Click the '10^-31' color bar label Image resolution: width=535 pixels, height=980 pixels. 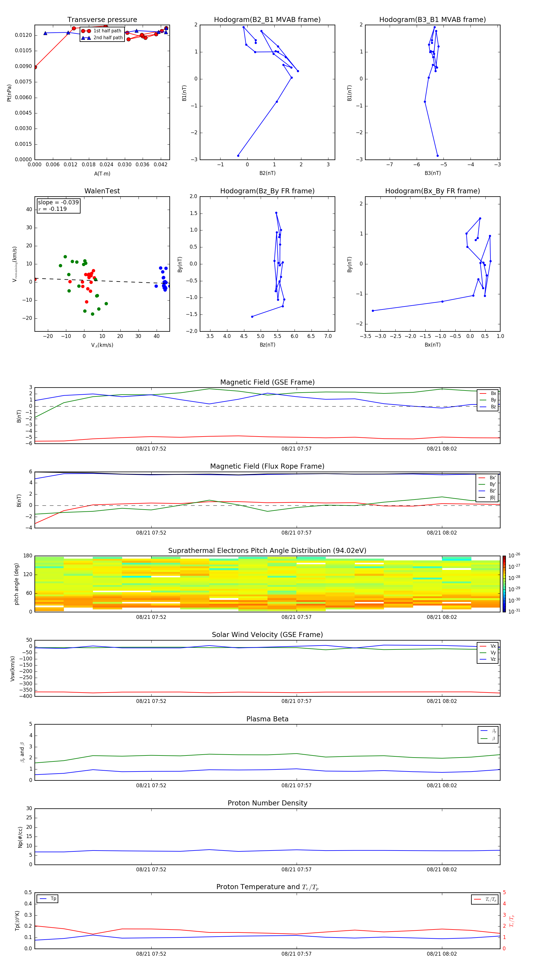coord(514,611)
